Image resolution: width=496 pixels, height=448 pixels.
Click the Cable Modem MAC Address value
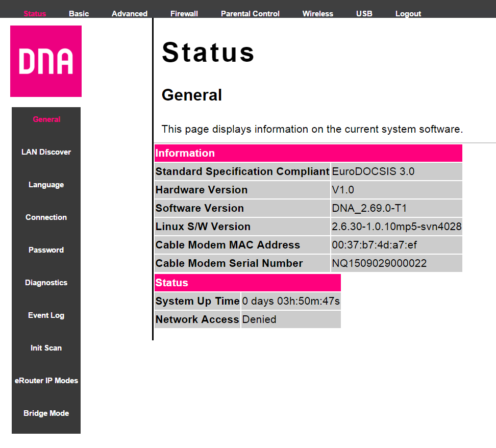tap(374, 245)
